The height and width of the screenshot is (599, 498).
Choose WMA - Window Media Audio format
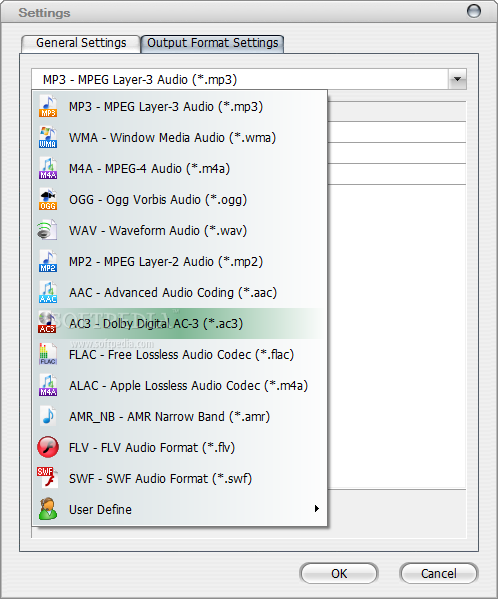(x=179, y=138)
